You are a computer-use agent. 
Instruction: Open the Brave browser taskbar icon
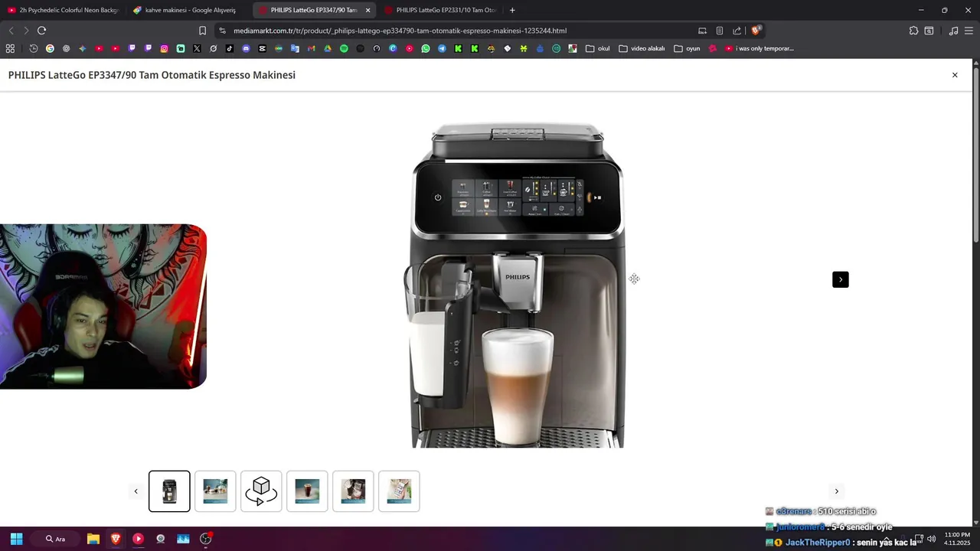[x=116, y=539]
